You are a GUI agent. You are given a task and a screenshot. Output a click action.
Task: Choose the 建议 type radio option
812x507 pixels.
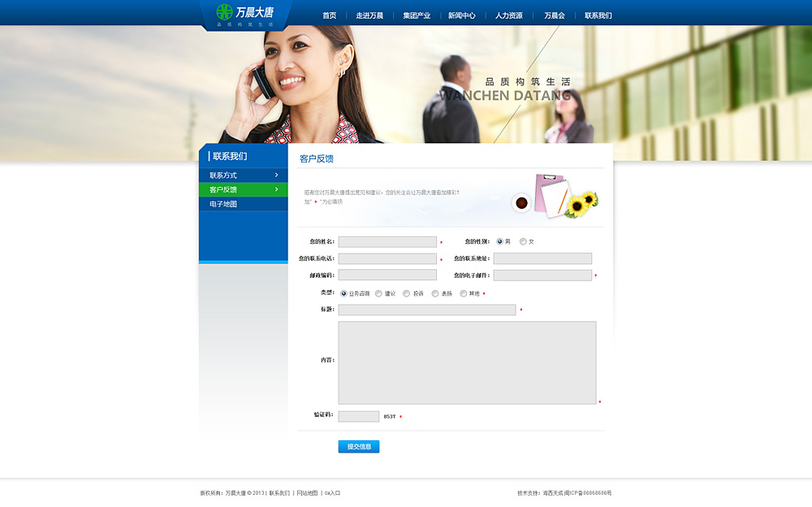tap(378, 293)
